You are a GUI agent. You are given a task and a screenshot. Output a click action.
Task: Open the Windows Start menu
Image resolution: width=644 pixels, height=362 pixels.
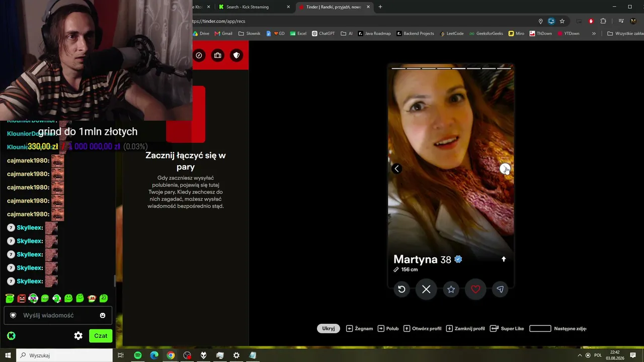click(8, 355)
